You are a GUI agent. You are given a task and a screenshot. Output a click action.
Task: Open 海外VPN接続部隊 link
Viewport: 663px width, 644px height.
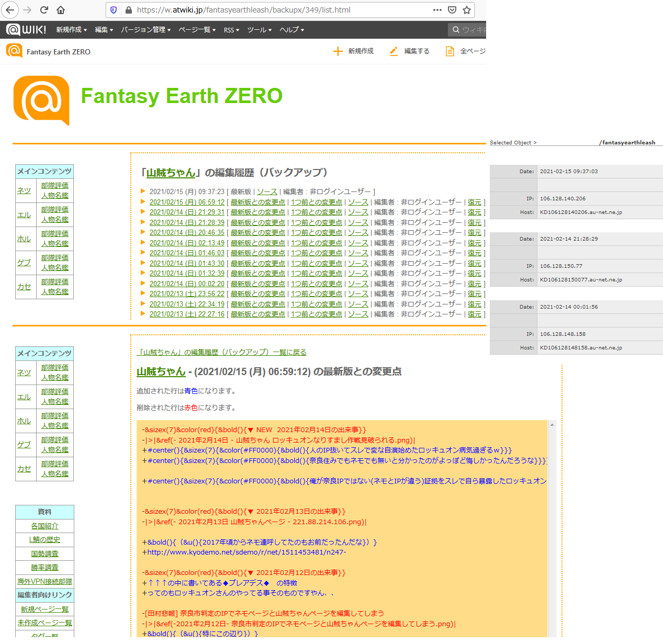(44, 582)
